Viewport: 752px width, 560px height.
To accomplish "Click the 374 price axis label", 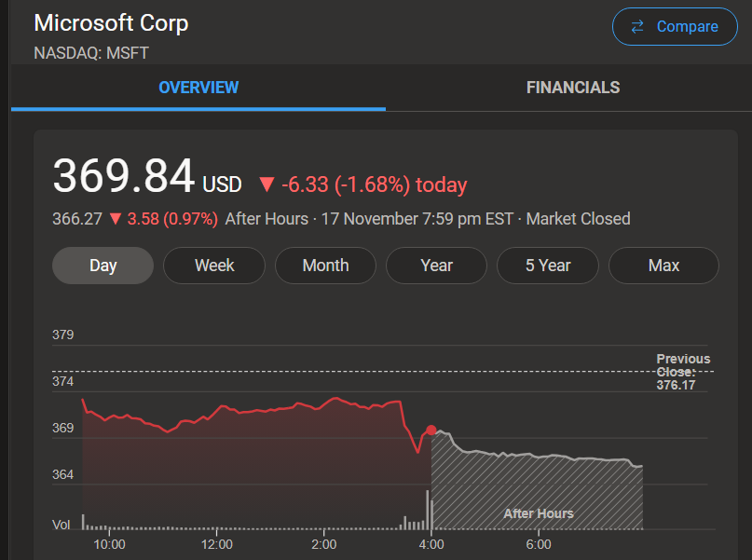I will click(62, 381).
